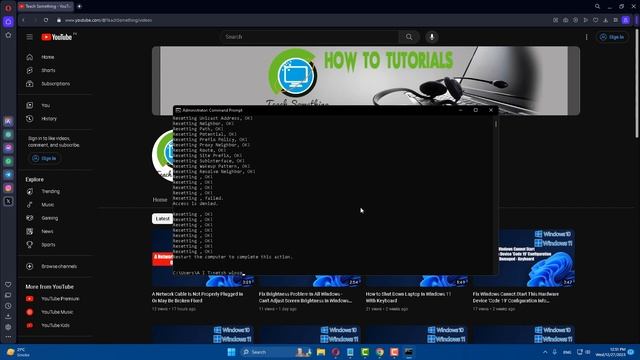
Task: Click Browse channels plus icon
Action: [29, 267]
